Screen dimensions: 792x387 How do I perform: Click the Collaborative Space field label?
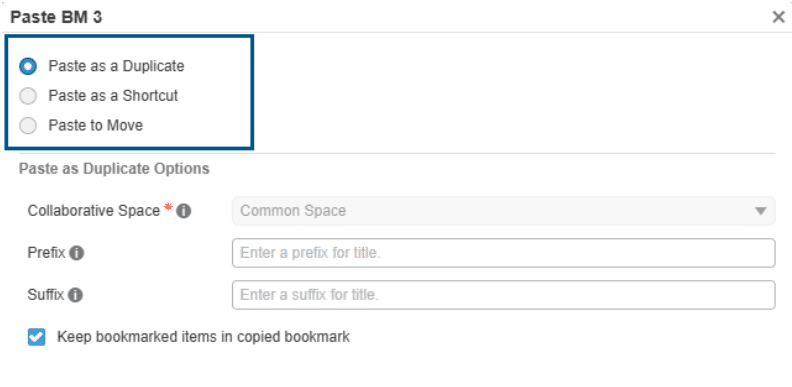(x=94, y=211)
